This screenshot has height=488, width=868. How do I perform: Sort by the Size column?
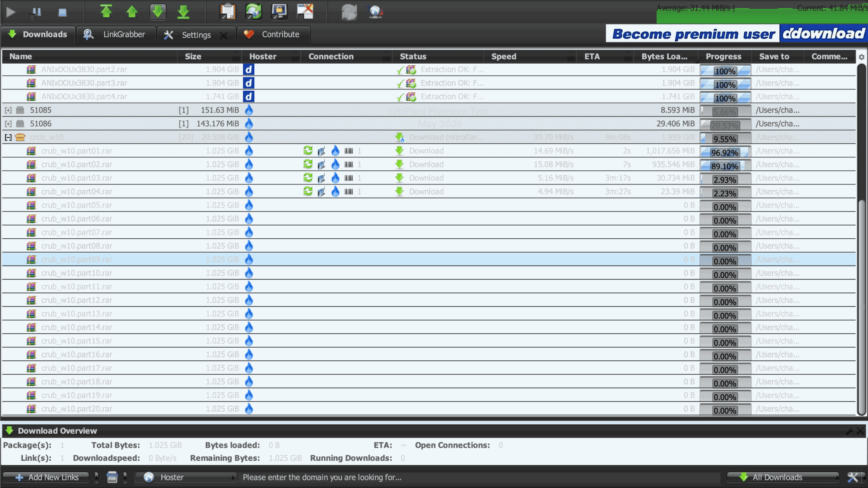tap(209, 56)
